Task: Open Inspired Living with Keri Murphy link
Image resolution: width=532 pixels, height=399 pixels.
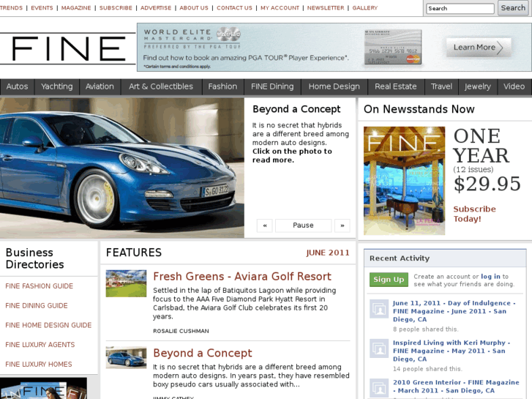Action: [452, 351]
